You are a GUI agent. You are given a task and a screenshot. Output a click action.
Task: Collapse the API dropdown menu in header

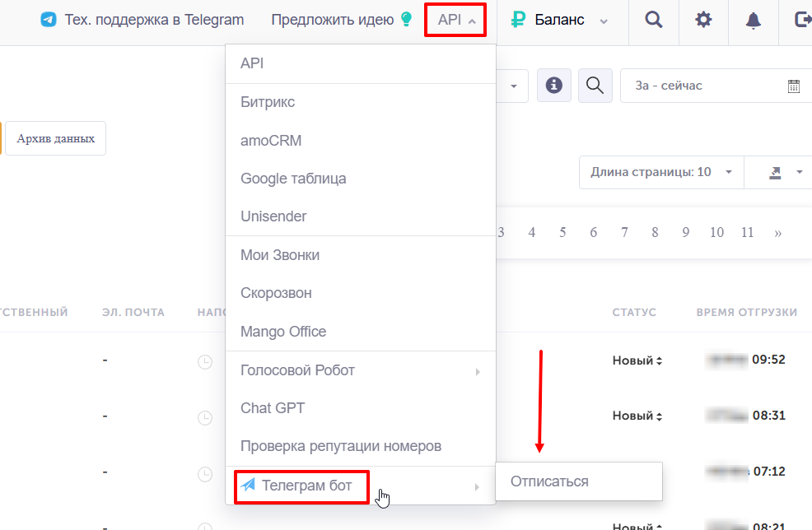[x=455, y=20]
